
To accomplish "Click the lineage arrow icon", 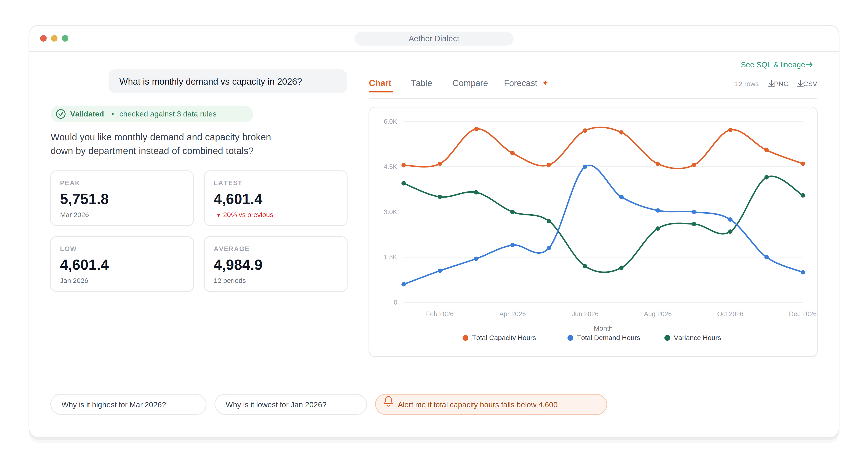I will pos(809,65).
